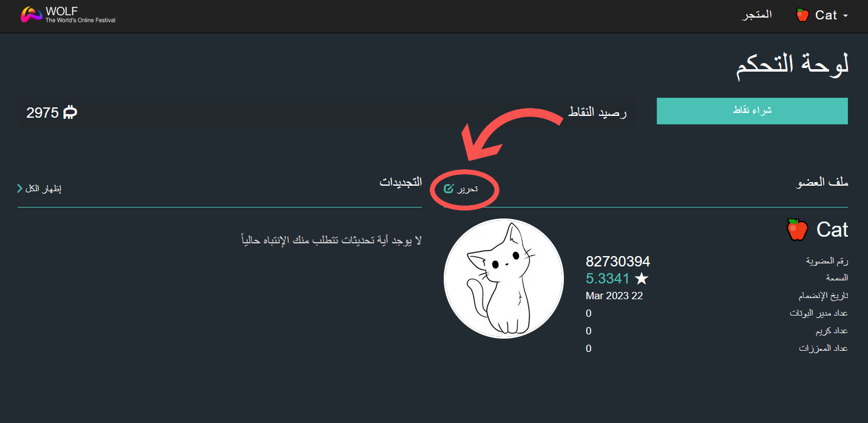
Task: Open the Cat account dropdown arrow
Action: coord(845,16)
